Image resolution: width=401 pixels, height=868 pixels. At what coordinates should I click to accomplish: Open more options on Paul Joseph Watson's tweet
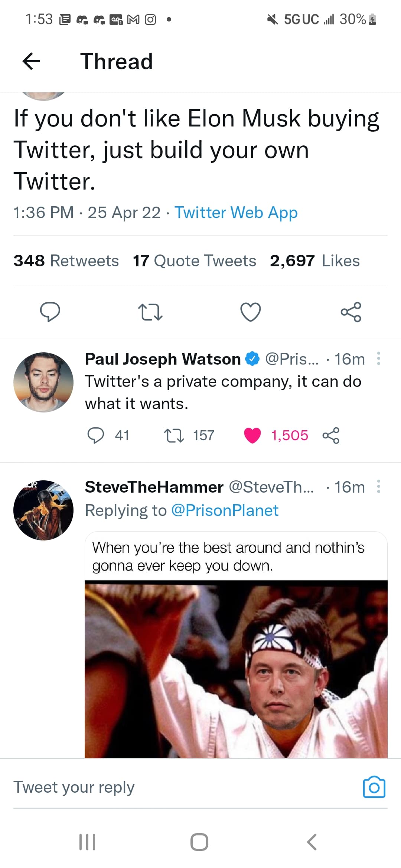tap(378, 358)
